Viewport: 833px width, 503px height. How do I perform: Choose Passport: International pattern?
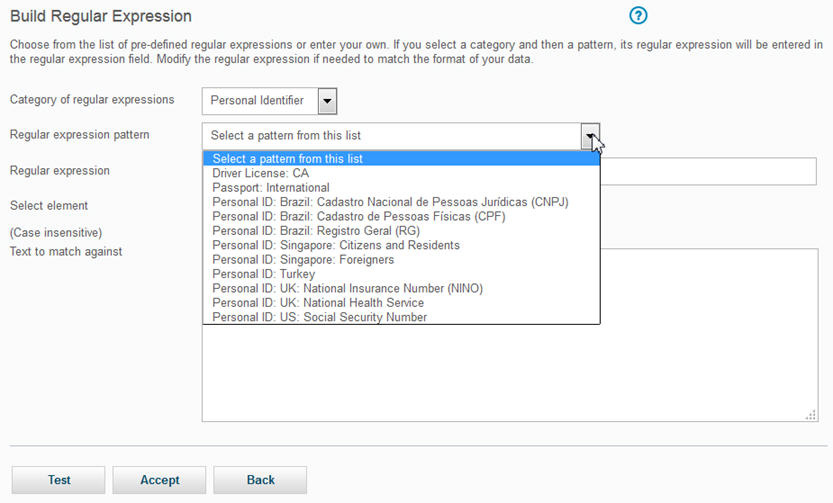(x=271, y=188)
